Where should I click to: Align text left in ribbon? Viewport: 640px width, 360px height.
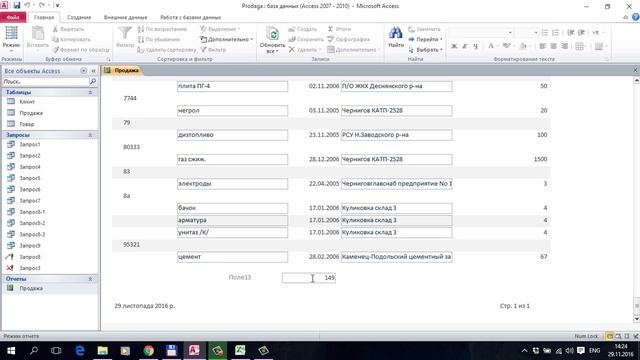tap(542, 46)
